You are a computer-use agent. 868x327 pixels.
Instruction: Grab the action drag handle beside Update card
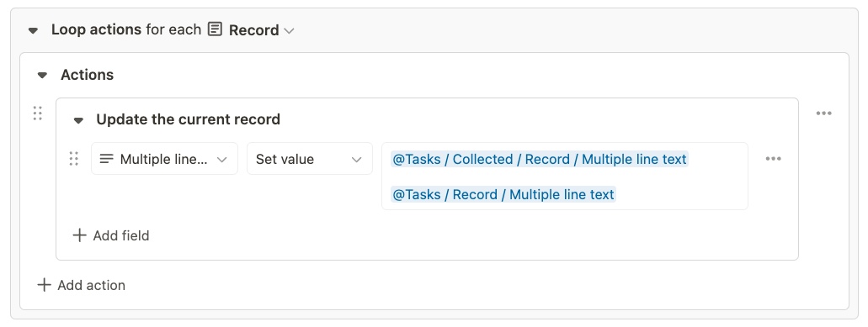(38, 113)
